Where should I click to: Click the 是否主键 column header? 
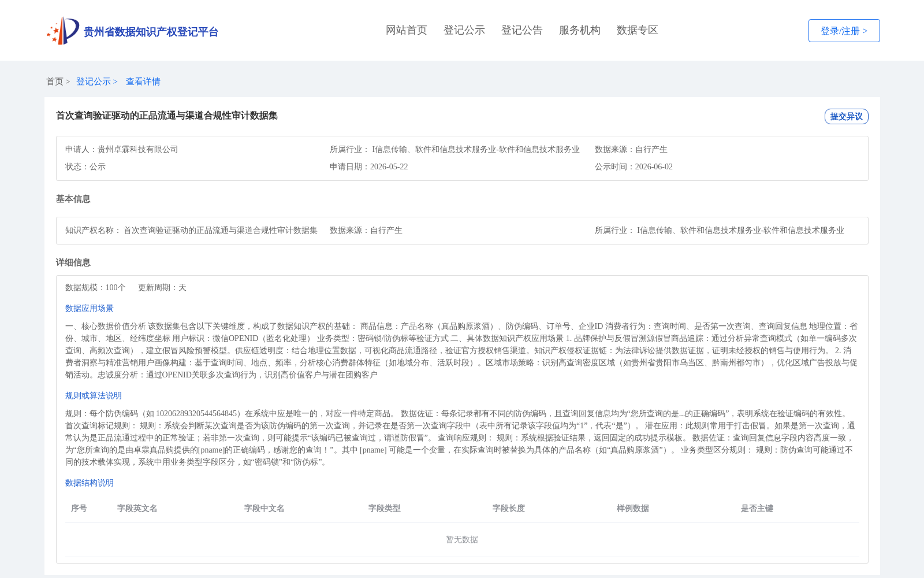(x=757, y=508)
